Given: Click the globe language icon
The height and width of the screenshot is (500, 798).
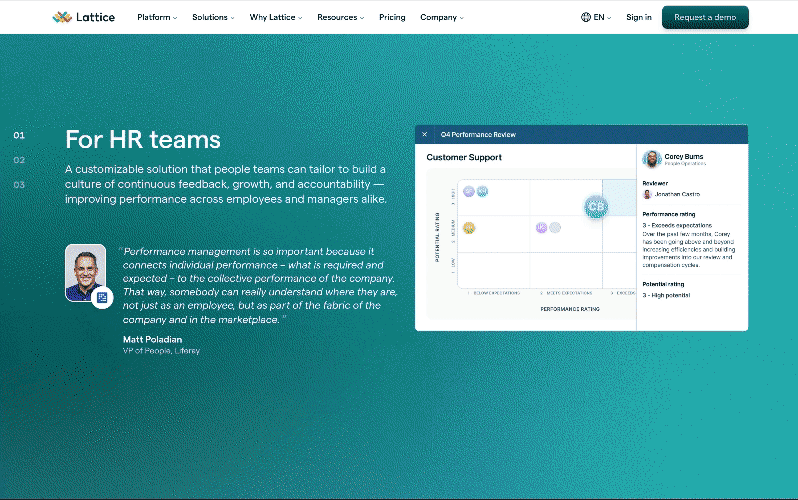Looking at the screenshot, I should tap(586, 17).
